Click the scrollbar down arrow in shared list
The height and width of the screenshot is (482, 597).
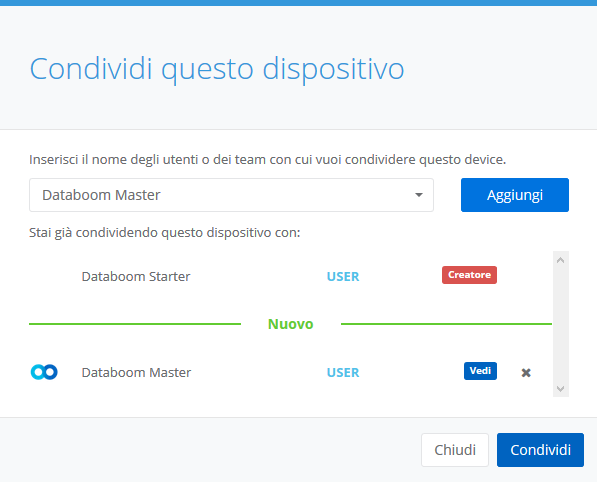pyautogui.click(x=560, y=388)
